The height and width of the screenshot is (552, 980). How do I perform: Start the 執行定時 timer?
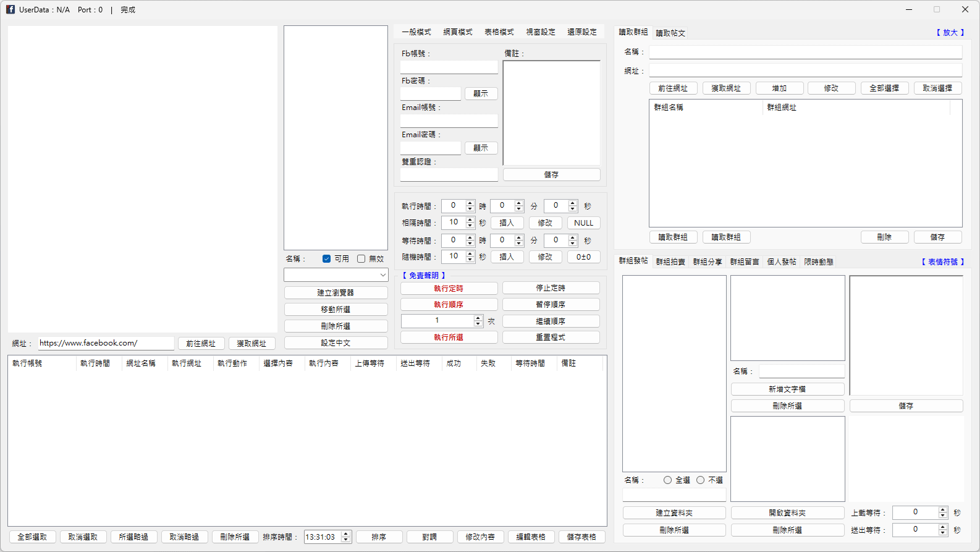449,289
